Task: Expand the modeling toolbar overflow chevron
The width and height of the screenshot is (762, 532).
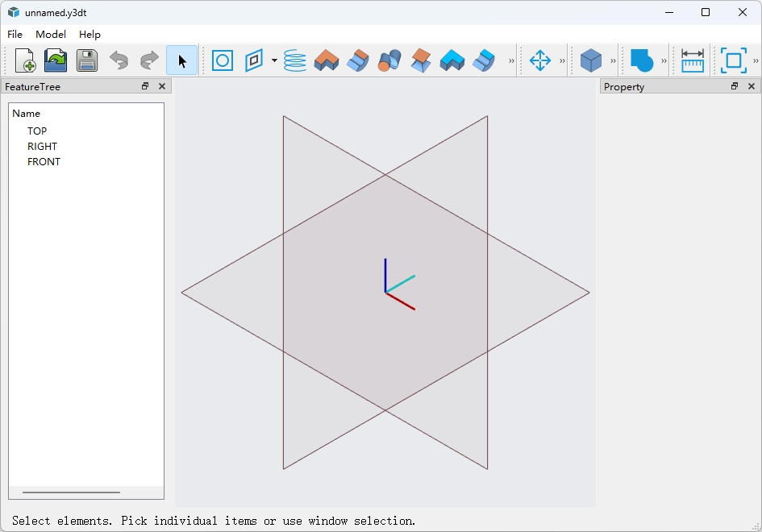Action: (511, 60)
